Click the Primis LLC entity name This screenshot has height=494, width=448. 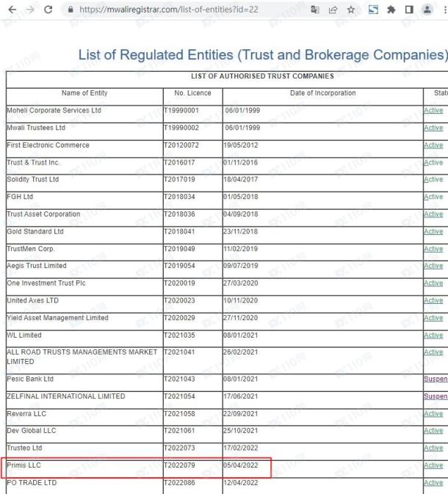pyautogui.click(x=24, y=465)
